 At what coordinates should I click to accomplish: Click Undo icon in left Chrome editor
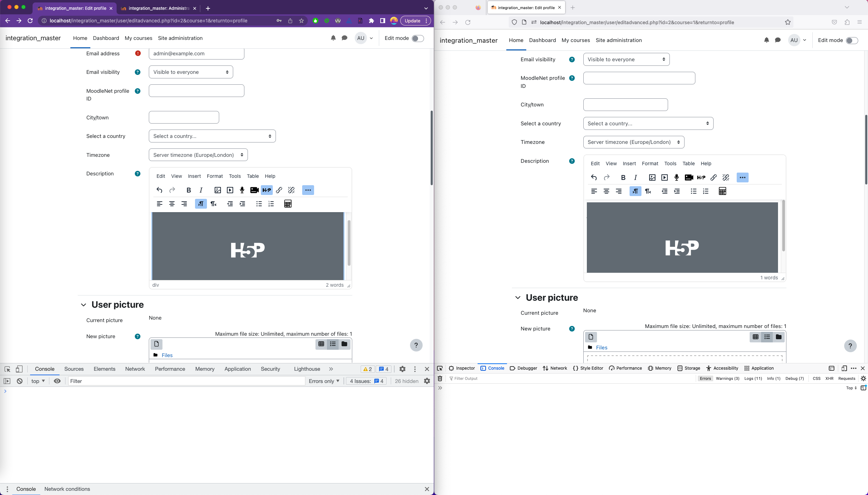pyautogui.click(x=159, y=190)
